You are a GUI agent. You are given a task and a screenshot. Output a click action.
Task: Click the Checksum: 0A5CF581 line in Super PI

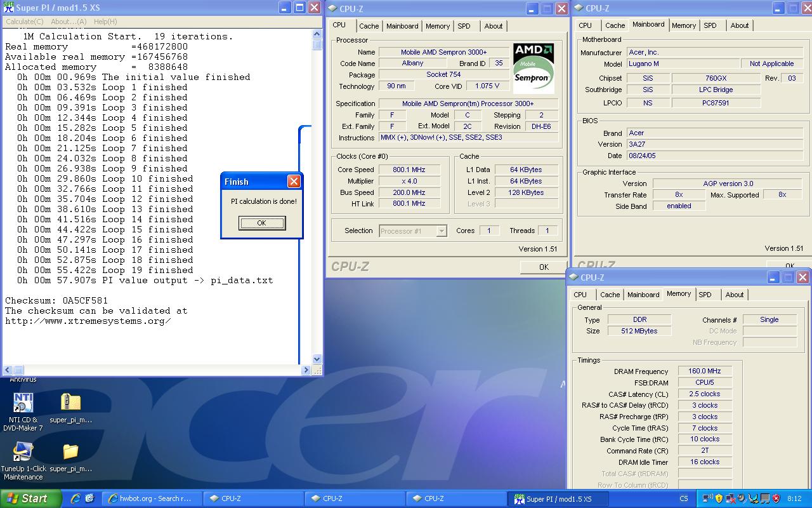56,300
